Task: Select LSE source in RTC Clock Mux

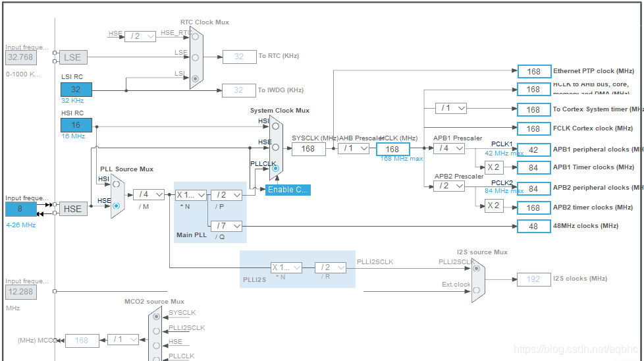Action: [196, 57]
